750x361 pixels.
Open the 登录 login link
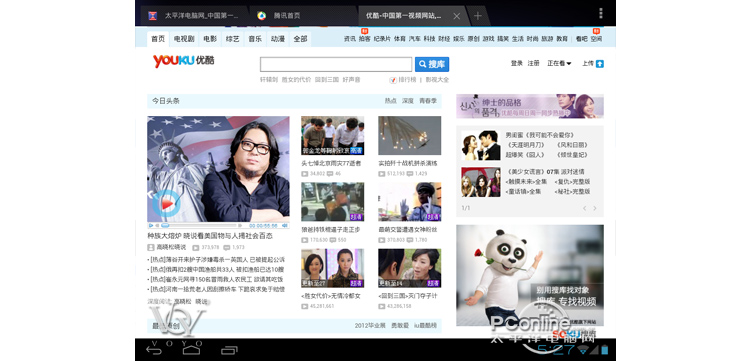point(517,63)
